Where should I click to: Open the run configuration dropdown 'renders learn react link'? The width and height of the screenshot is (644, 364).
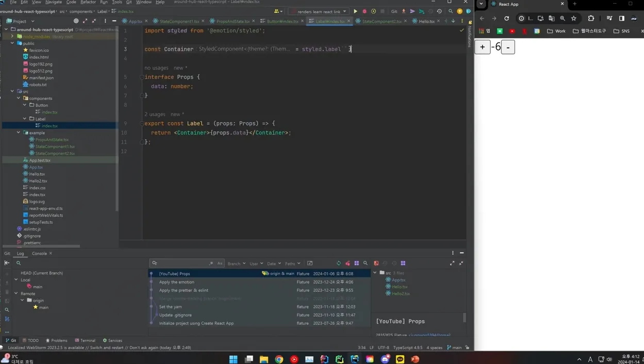tap(319, 11)
